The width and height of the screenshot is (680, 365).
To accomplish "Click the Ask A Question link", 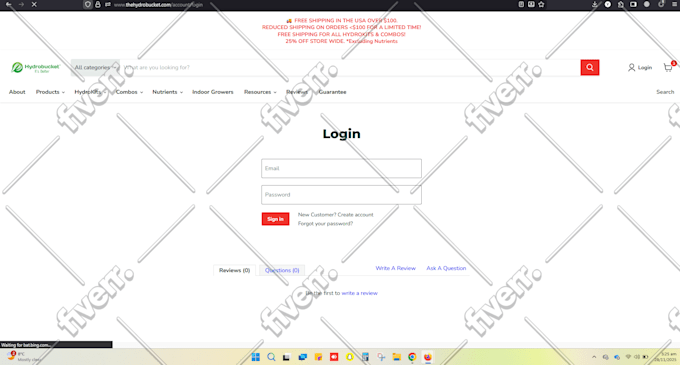I will 446,268.
